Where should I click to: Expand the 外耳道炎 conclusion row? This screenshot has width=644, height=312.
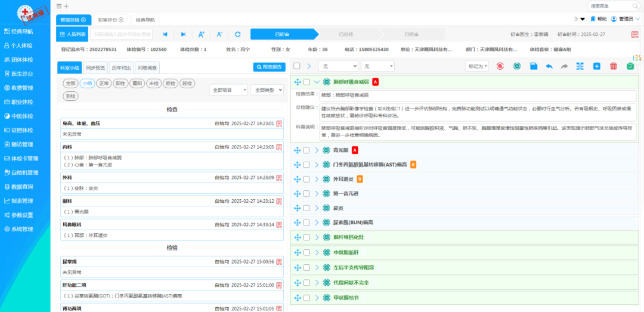pyautogui.click(x=317, y=179)
